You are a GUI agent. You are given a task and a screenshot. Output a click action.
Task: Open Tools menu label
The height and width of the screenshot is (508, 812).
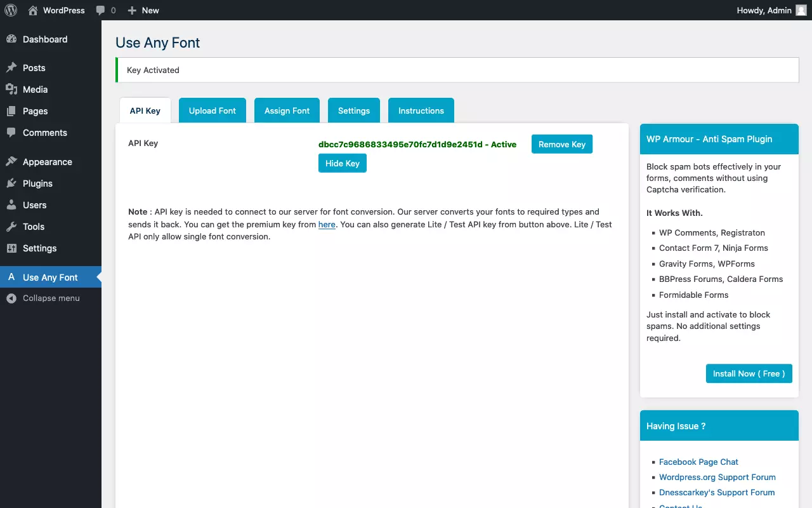(x=34, y=227)
